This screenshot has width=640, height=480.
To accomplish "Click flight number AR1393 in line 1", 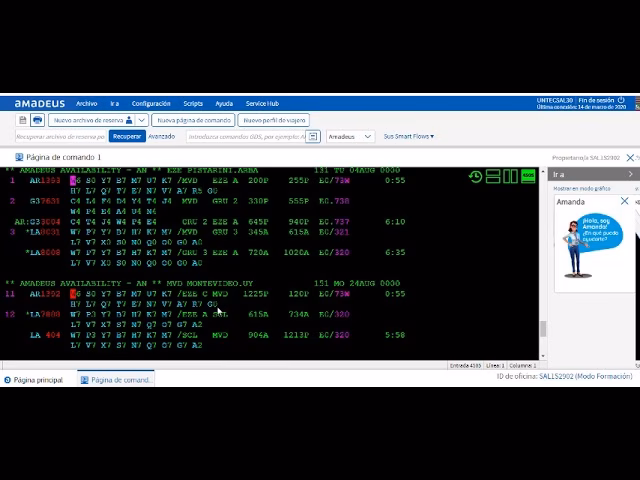I will [x=45, y=180].
